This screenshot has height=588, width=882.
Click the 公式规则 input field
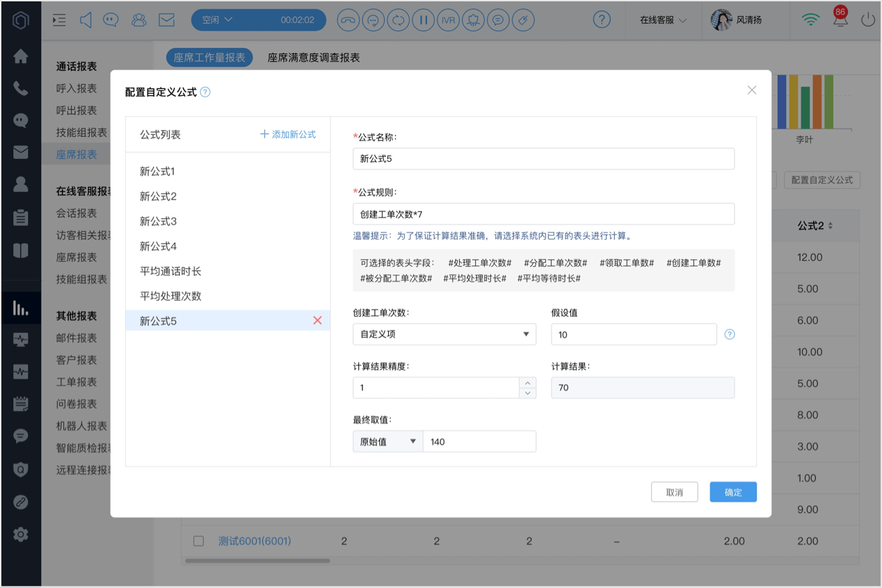543,214
